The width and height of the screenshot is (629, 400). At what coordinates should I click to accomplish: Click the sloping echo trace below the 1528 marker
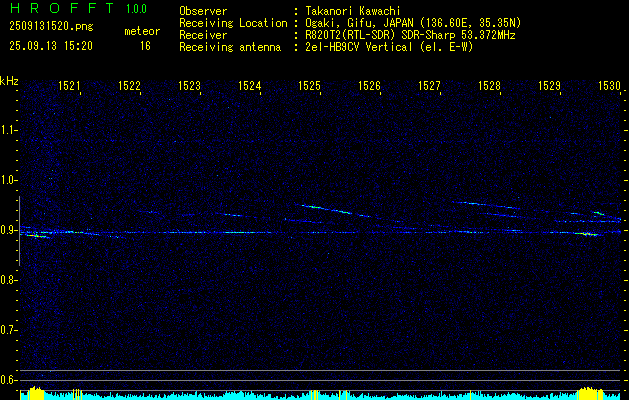coord(487,205)
